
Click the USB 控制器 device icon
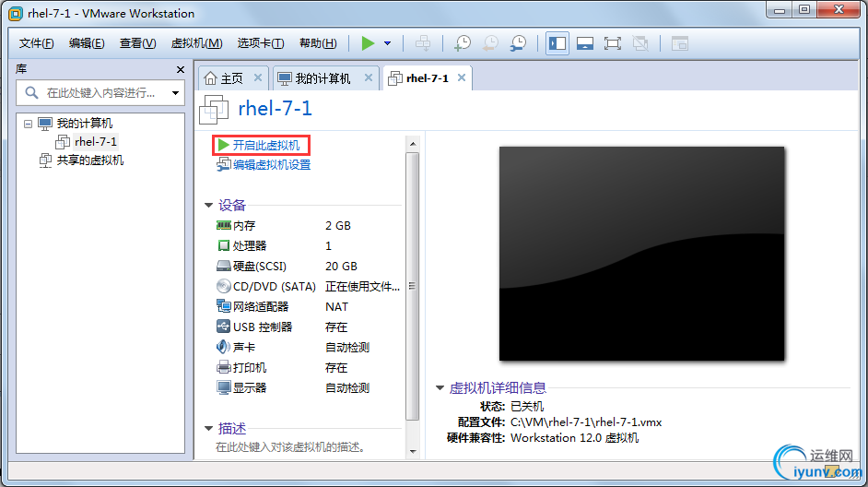tap(224, 327)
